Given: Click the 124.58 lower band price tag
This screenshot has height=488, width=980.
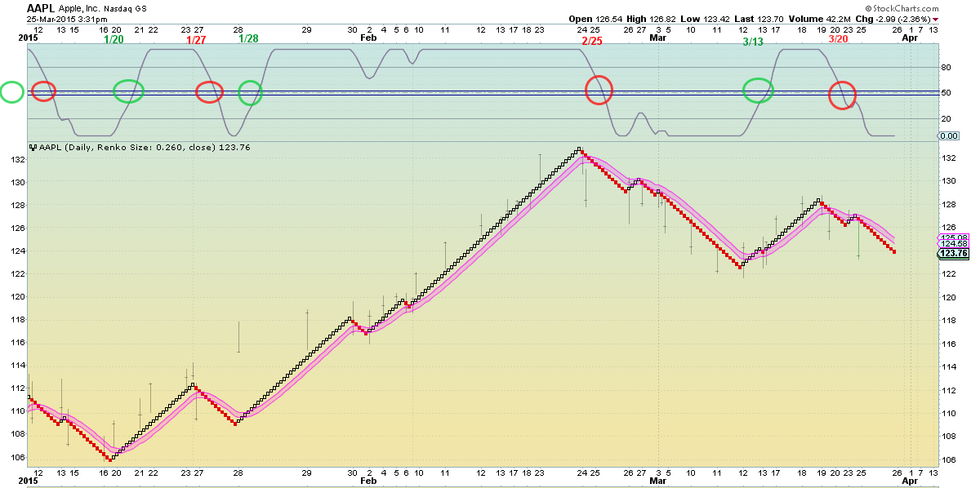Looking at the screenshot, I should coord(953,244).
